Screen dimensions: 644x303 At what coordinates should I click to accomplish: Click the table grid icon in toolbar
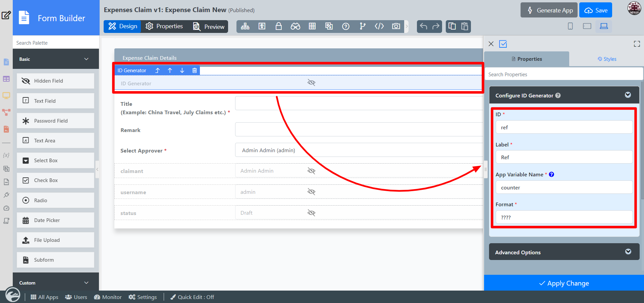tap(312, 26)
